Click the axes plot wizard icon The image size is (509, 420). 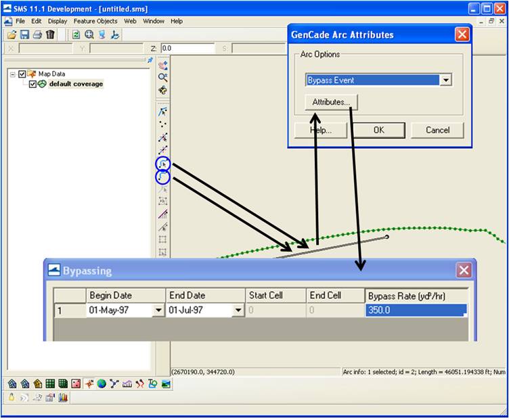pos(114,34)
